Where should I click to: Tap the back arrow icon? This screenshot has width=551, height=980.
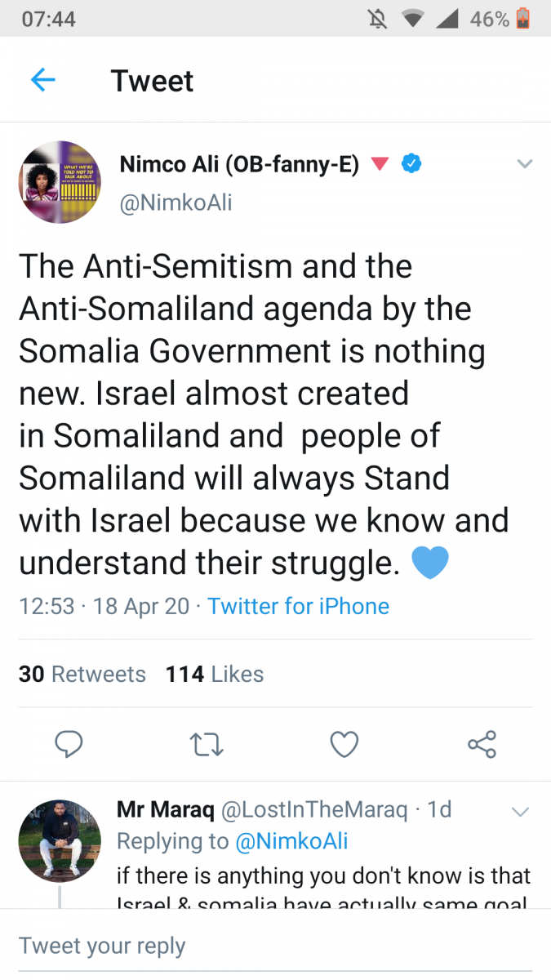[x=42, y=80]
